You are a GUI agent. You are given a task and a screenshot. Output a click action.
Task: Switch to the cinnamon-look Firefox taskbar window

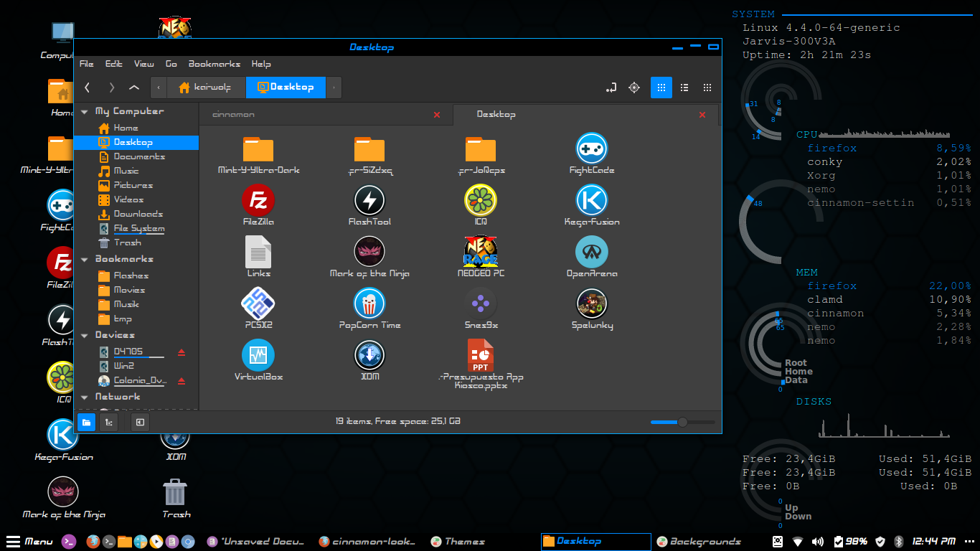366,542
